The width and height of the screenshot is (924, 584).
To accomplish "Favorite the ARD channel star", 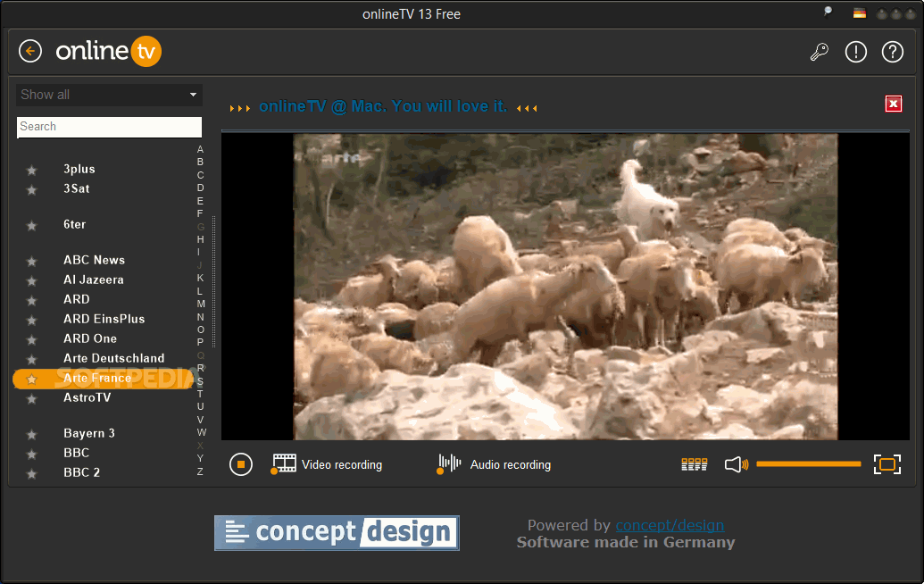I will 32,301.
